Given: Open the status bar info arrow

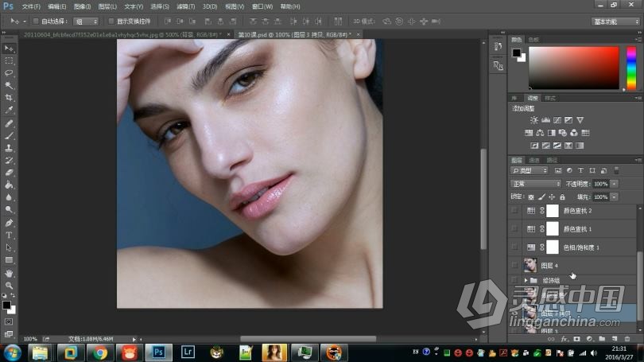Looking at the screenshot, I should [x=134, y=339].
